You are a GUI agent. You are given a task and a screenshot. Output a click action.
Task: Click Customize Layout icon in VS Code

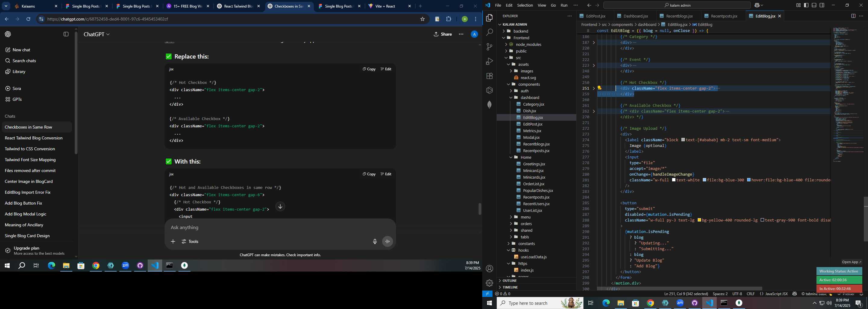coord(798,5)
